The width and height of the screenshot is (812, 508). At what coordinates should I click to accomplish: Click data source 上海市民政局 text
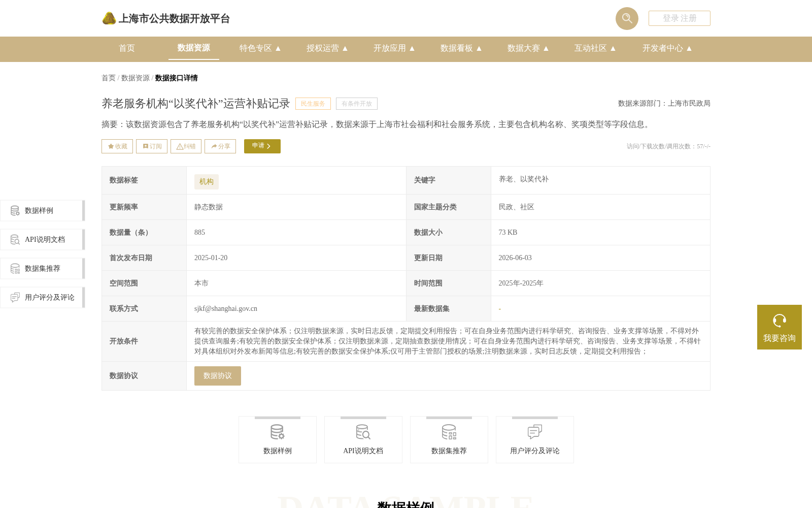(689, 104)
